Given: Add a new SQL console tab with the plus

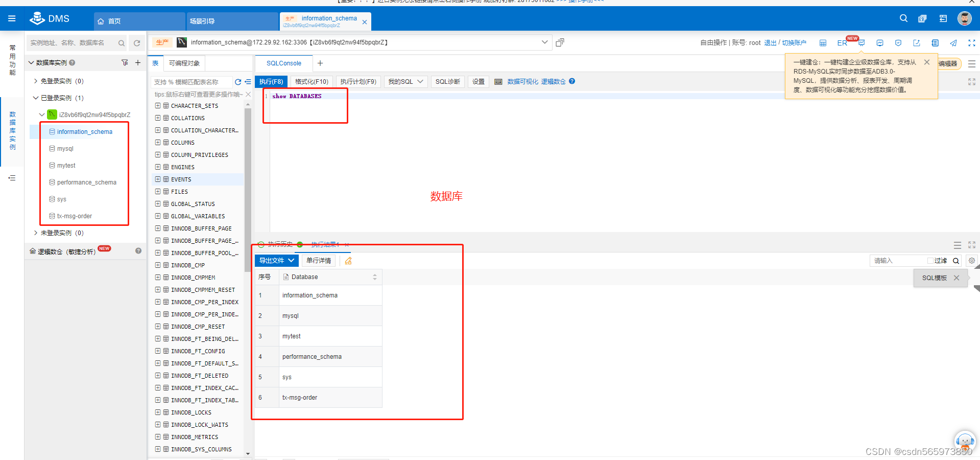Looking at the screenshot, I should pyautogui.click(x=320, y=63).
